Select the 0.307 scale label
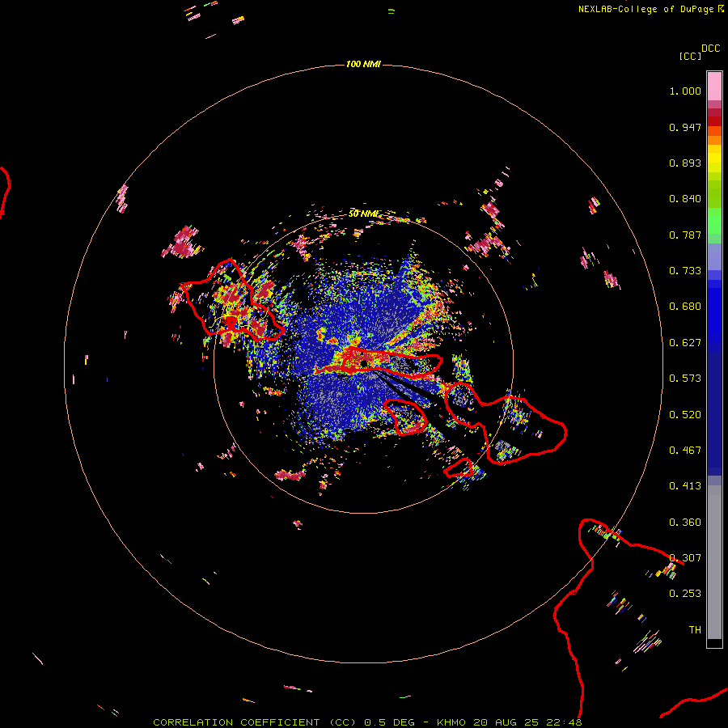728x728 pixels. point(685,558)
